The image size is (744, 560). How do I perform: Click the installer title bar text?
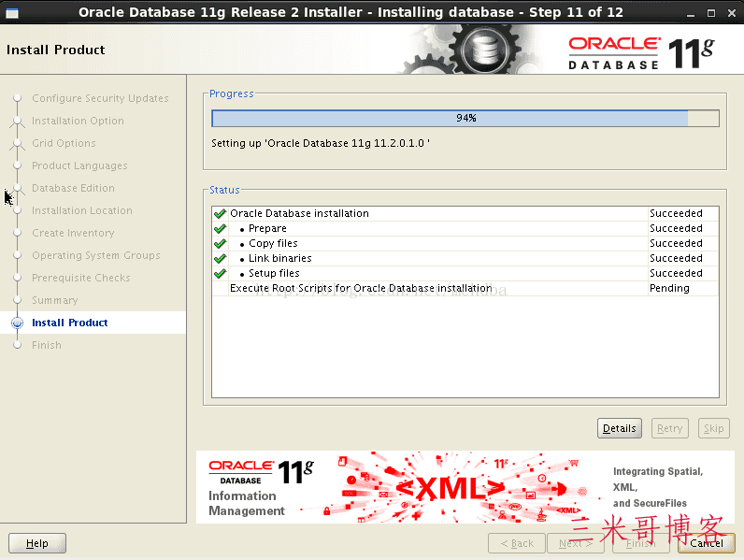click(351, 12)
